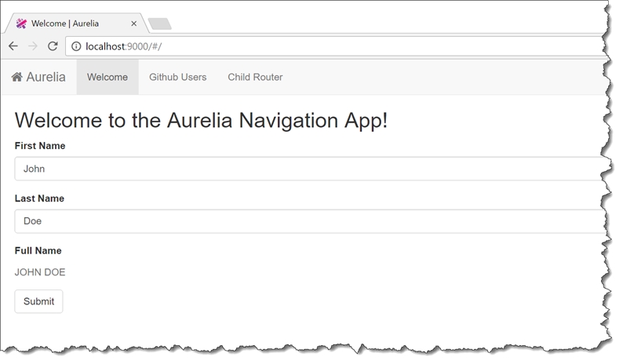This screenshot has width=623, height=364.
Task: Focus the First Name input field
Action: (x=306, y=169)
